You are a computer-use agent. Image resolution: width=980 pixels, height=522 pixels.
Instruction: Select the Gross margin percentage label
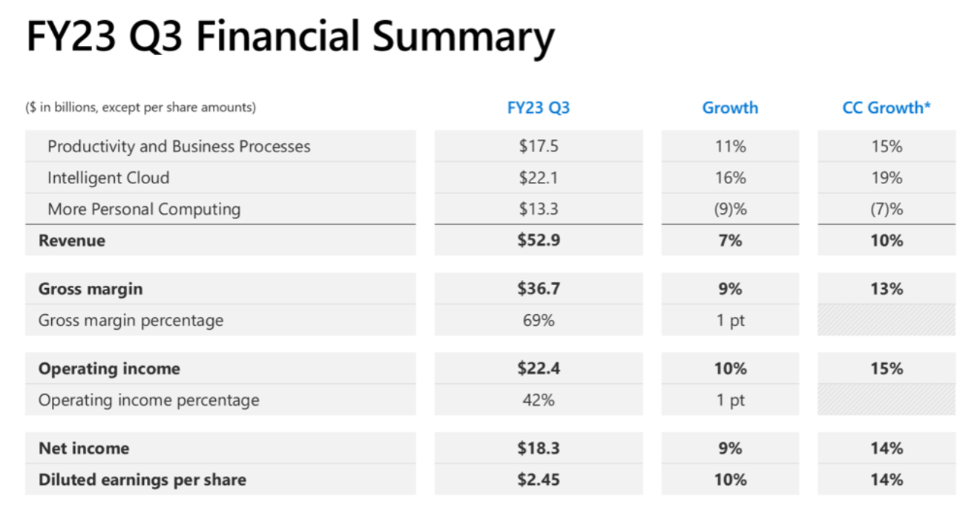tap(131, 321)
